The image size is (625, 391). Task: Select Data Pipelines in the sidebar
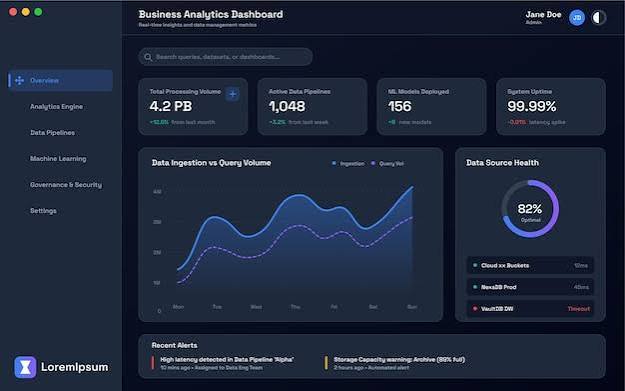pyautogui.click(x=53, y=133)
